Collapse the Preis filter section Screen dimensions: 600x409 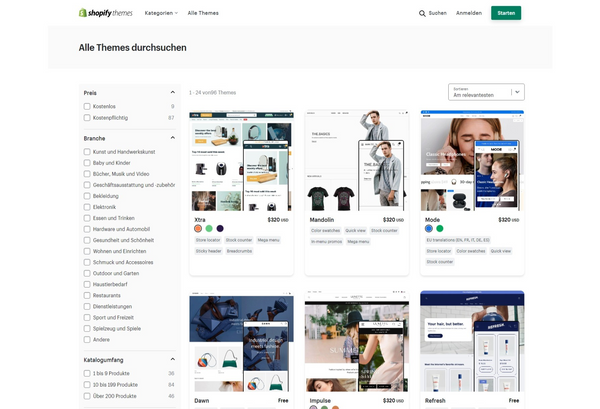tap(173, 92)
